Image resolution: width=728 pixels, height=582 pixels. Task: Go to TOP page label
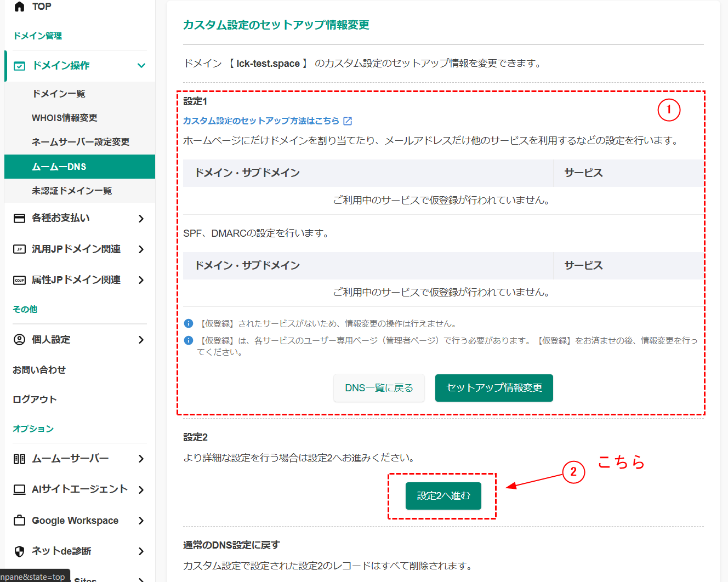click(x=42, y=7)
